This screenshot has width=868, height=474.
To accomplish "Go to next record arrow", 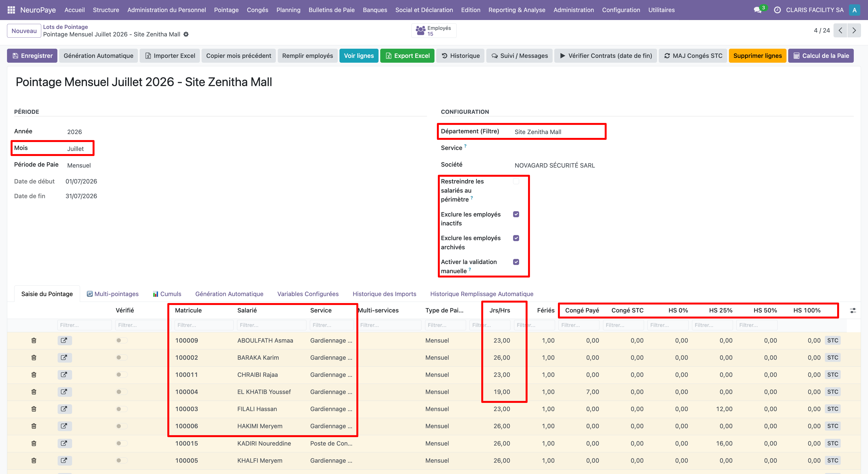I will coord(854,31).
